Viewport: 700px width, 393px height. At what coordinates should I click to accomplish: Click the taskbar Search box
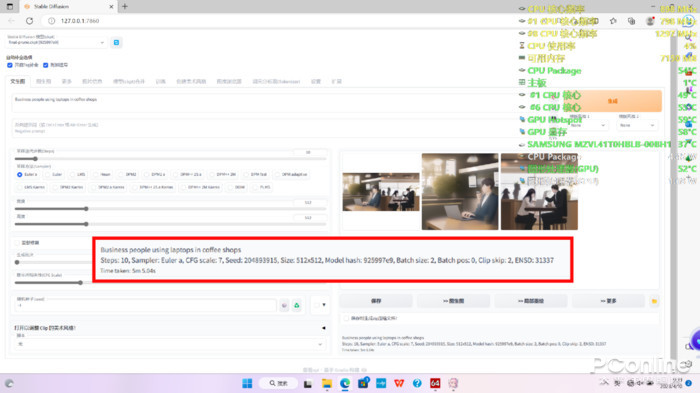[279, 383]
